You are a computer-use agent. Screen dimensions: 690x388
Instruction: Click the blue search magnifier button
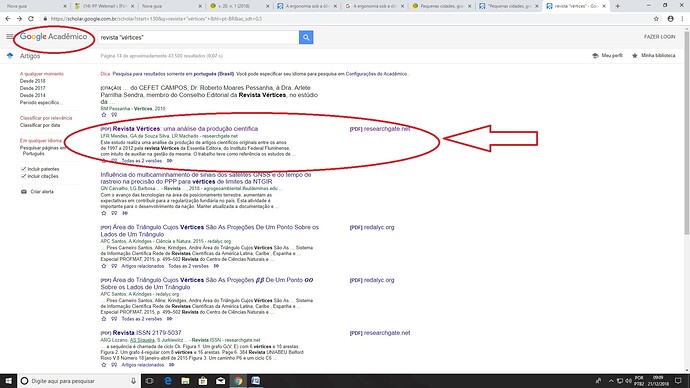point(306,37)
